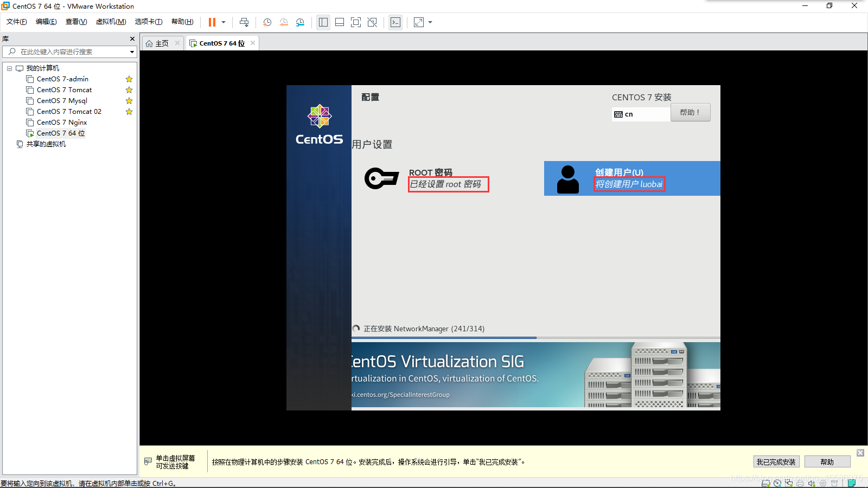Click the orange pause VM button
The image size is (868, 488).
tap(212, 22)
